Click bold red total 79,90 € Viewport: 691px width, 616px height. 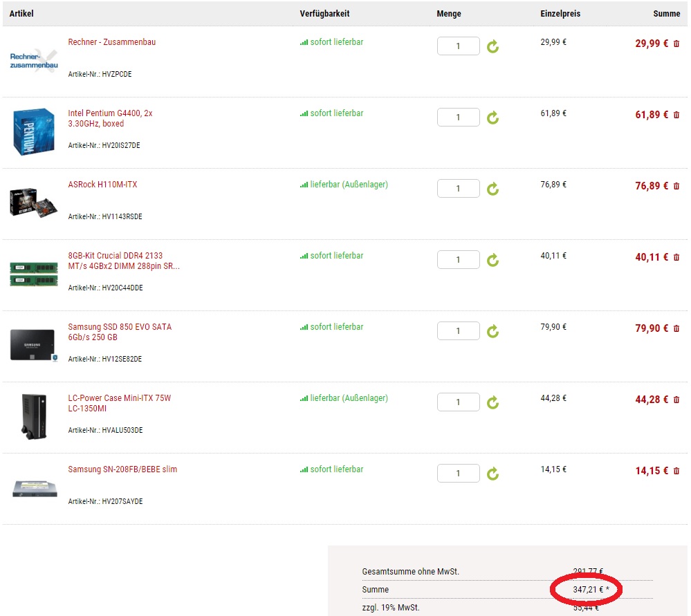coord(652,328)
